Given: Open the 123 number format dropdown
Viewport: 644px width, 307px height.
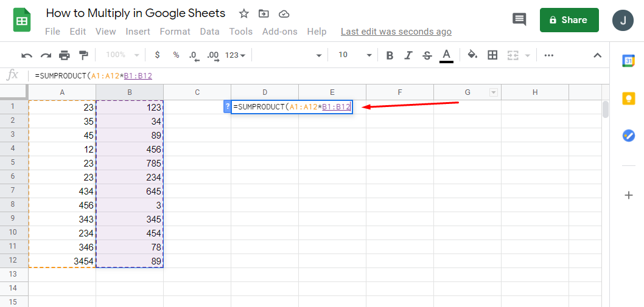Looking at the screenshot, I should (235, 55).
